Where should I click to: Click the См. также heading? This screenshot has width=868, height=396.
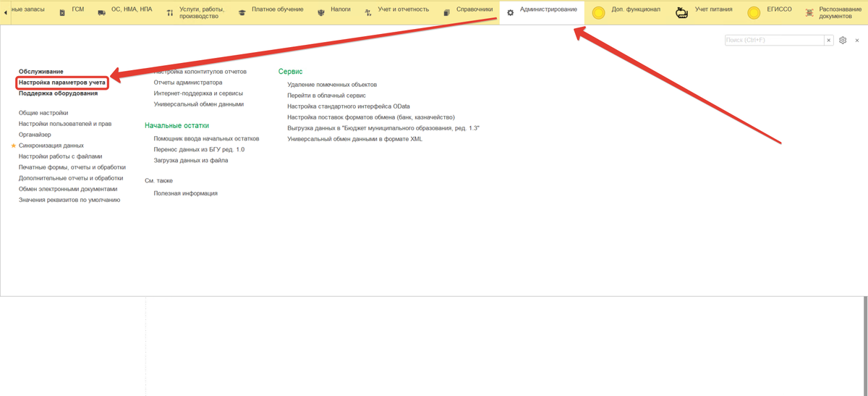pyautogui.click(x=158, y=181)
